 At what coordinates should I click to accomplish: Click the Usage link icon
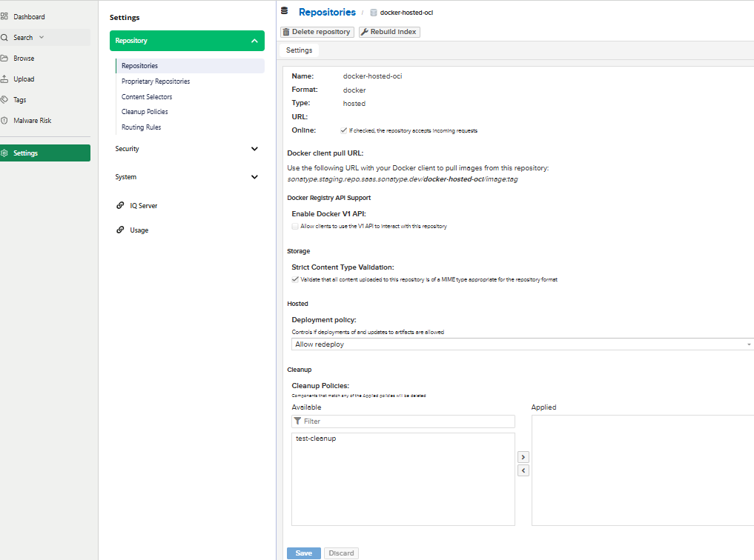[x=120, y=230]
